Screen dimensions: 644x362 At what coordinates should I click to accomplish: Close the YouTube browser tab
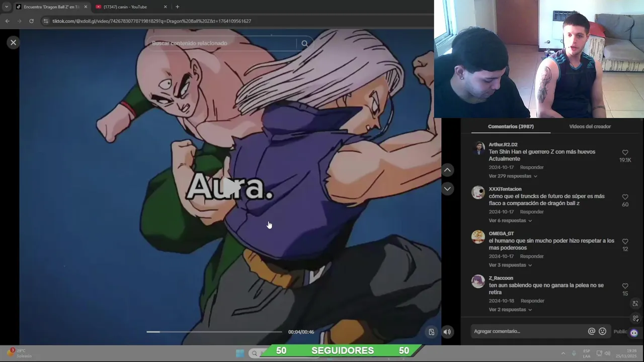point(166,7)
